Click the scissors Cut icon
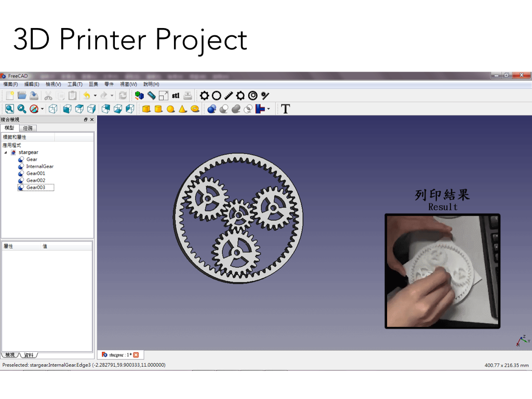Image resolution: width=532 pixels, height=399 pixels. (48, 96)
